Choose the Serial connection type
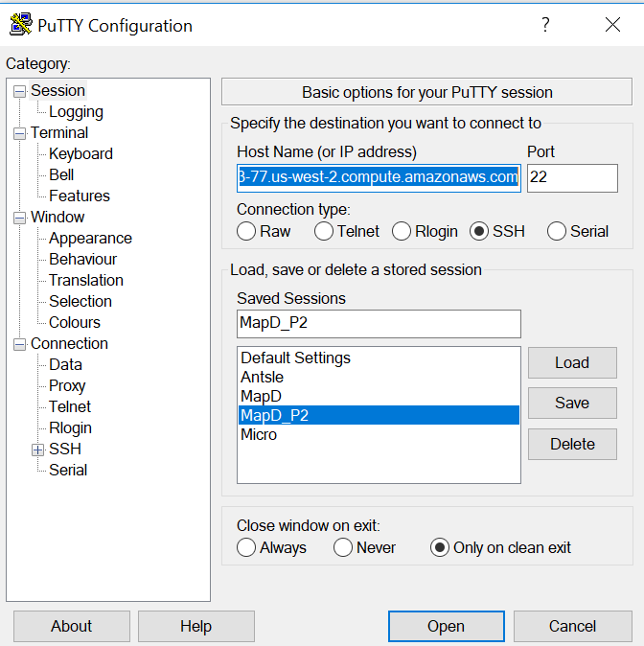Screen dimensions: 644x646 pos(557,231)
